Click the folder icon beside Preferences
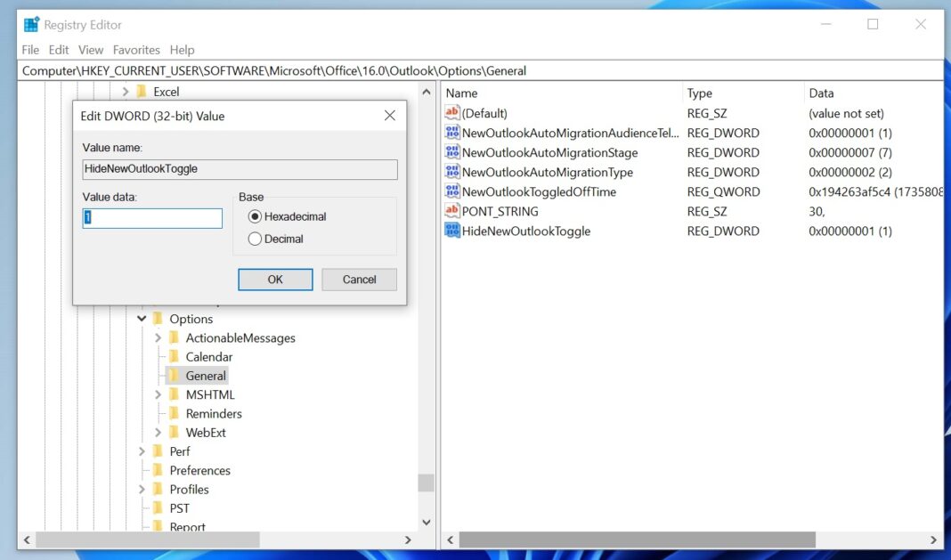The width and height of the screenshot is (951, 560). coord(158,470)
